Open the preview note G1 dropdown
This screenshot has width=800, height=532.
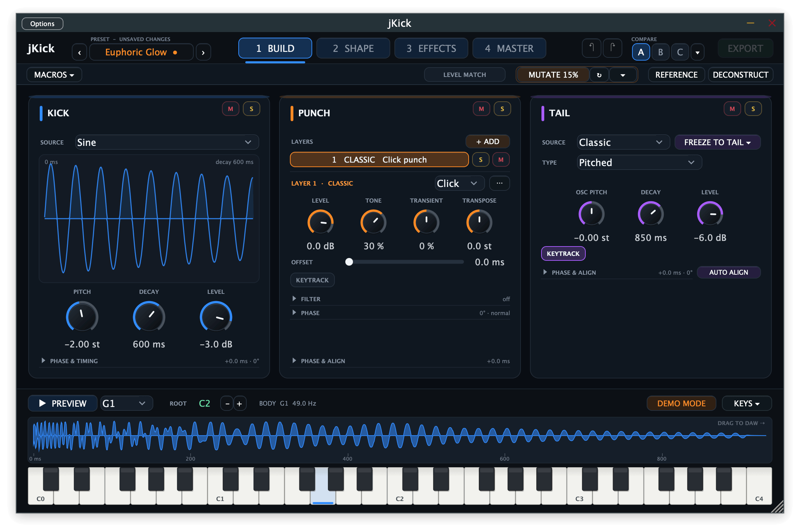(x=126, y=403)
